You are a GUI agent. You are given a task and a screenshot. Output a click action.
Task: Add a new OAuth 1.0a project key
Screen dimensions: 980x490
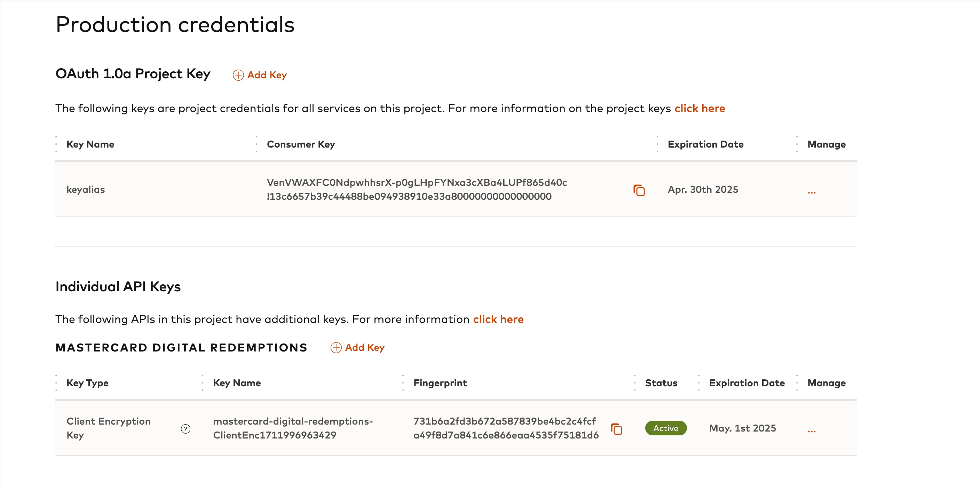(x=267, y=75)
